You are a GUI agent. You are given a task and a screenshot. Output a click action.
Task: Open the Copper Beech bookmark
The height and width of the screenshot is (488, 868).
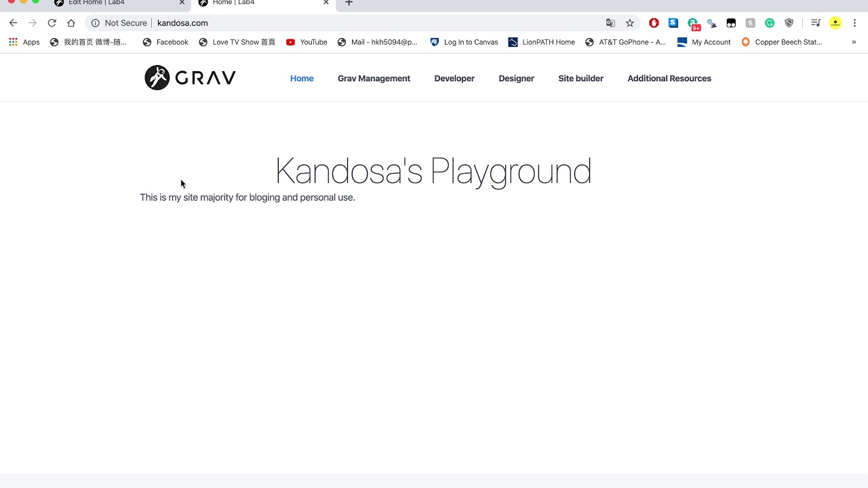[782, 42]
